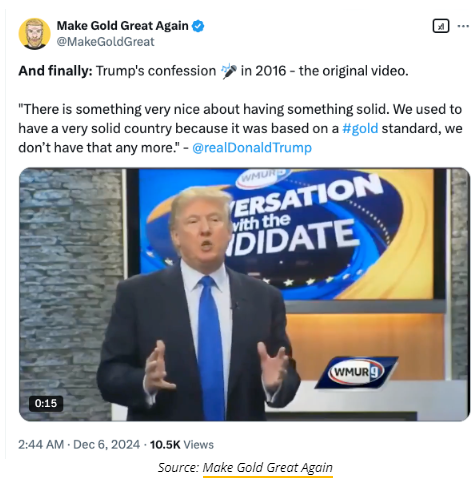Click the 2:44 AM timestamp
Image resolution: width=475 pixels, height=482 pixels.
click(41, 445)
